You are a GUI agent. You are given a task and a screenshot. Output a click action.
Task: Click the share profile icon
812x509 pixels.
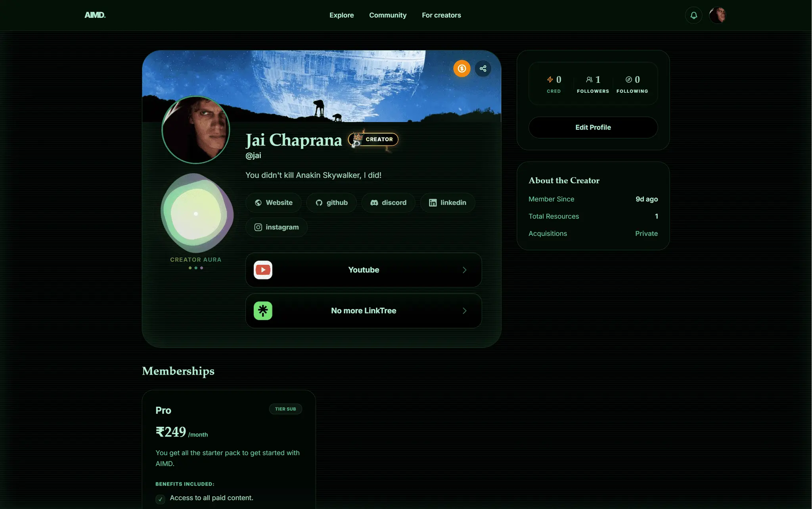pyautogui.click(x=483, y=69)
